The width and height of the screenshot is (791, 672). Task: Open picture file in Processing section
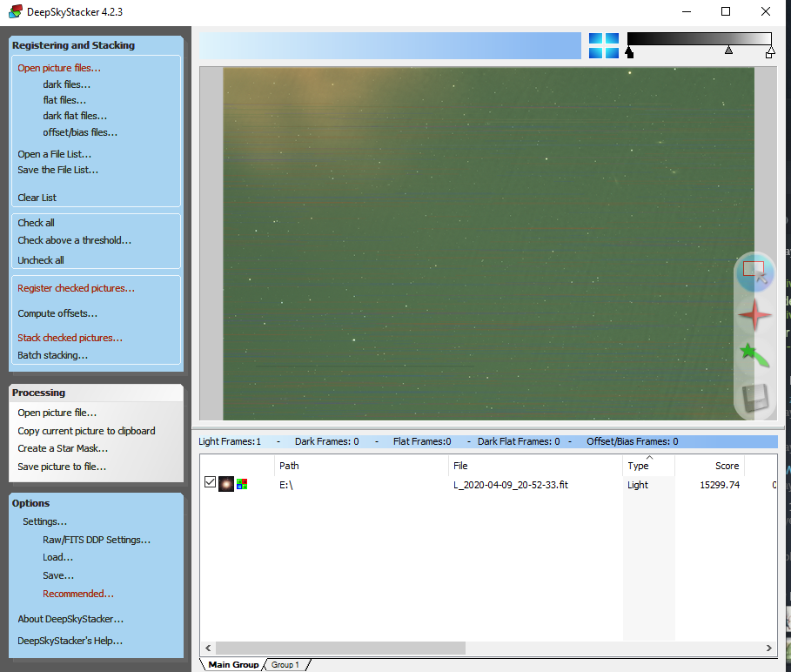(x=57, y=413)
